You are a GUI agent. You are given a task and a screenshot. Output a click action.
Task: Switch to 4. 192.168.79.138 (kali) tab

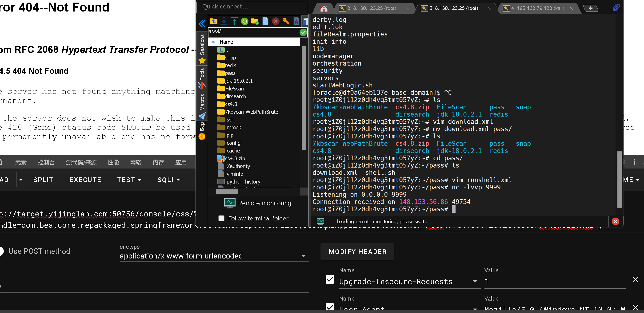(x=537, y=8)
